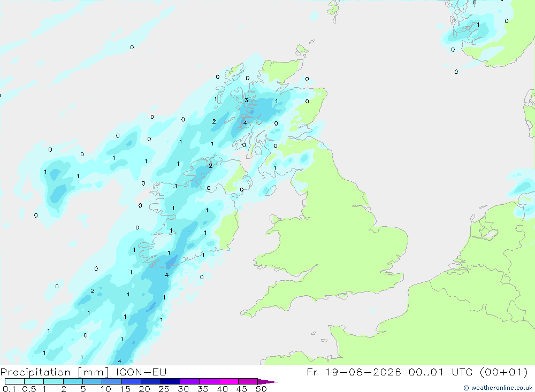The width and height of the screenshot is (535, 392).
Task: Pick the 45–50 mm legend swatch
Action: [x=248, y=381]
